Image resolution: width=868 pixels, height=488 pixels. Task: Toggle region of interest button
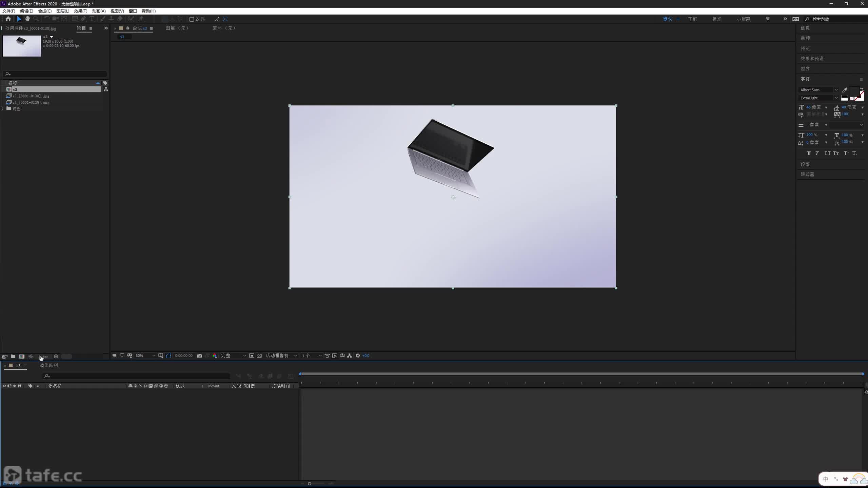click(252, 355)
